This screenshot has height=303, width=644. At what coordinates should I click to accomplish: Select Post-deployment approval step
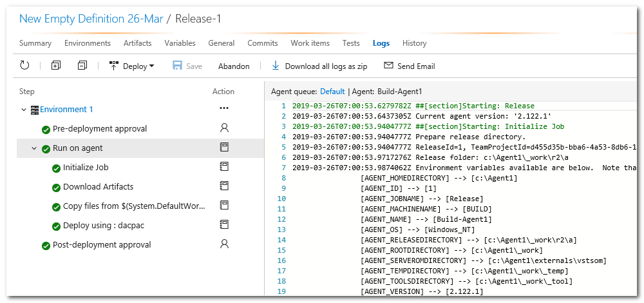pos(102,244)
